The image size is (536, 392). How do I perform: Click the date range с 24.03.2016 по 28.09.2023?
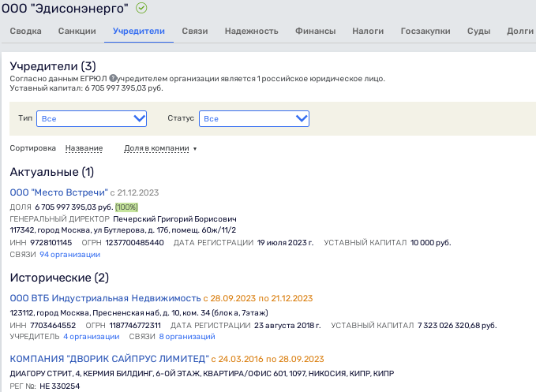[268, 359]
